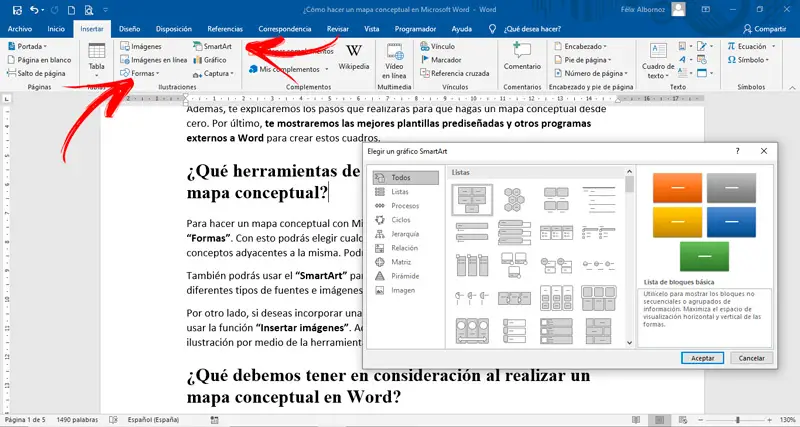Switch to the Programador ribbon tab
The image size is (800, 427).
(415, 29)
